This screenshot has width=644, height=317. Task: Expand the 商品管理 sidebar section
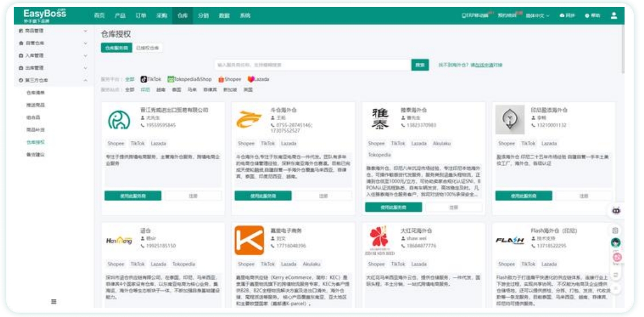pyautogui.click(x=53, y=31)
